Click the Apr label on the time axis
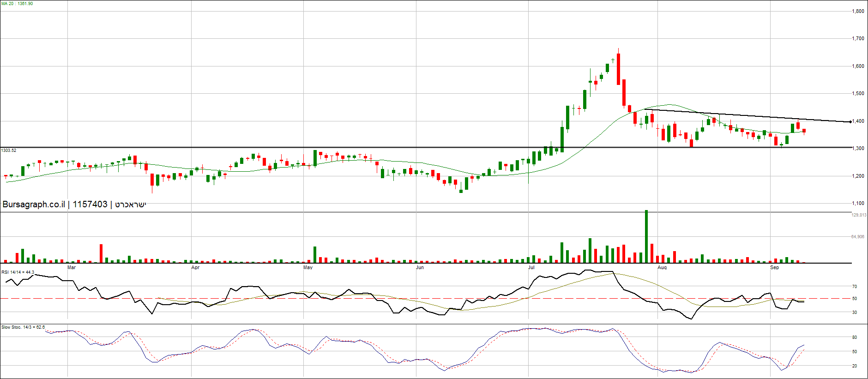Image resolution: width=868 pixels, height=379 pixels. tap(195, 267)
